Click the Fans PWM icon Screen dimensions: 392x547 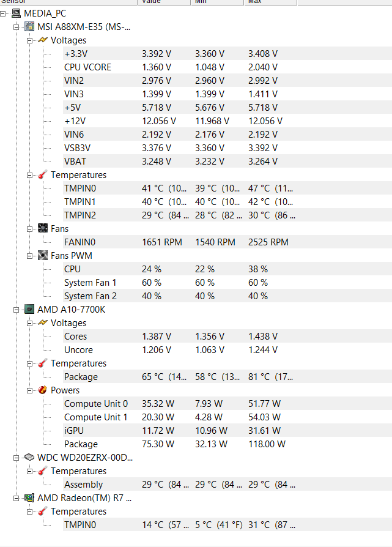tap(42, 256)
